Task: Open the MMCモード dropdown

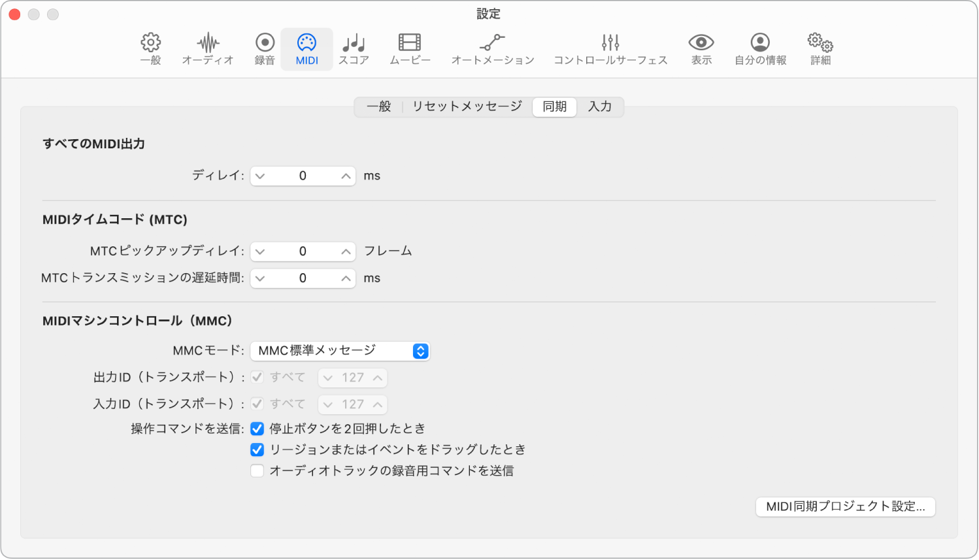Action: coord(340,351)
